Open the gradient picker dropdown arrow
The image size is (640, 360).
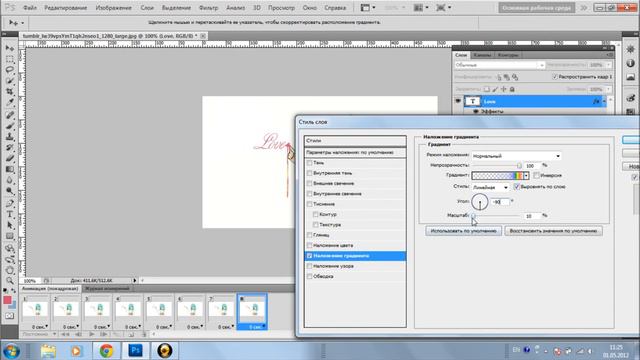tap(526, 176)
